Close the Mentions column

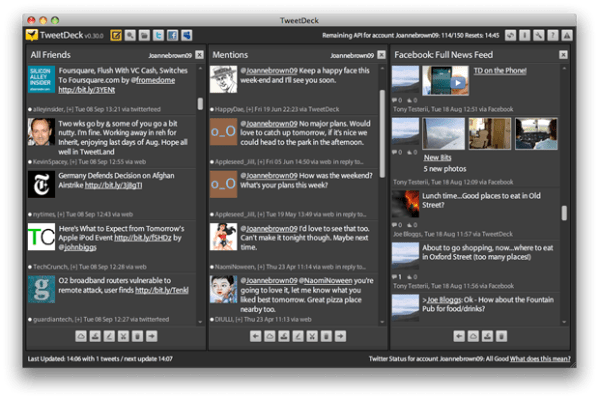pyautogui.click(x=381, y=55)
